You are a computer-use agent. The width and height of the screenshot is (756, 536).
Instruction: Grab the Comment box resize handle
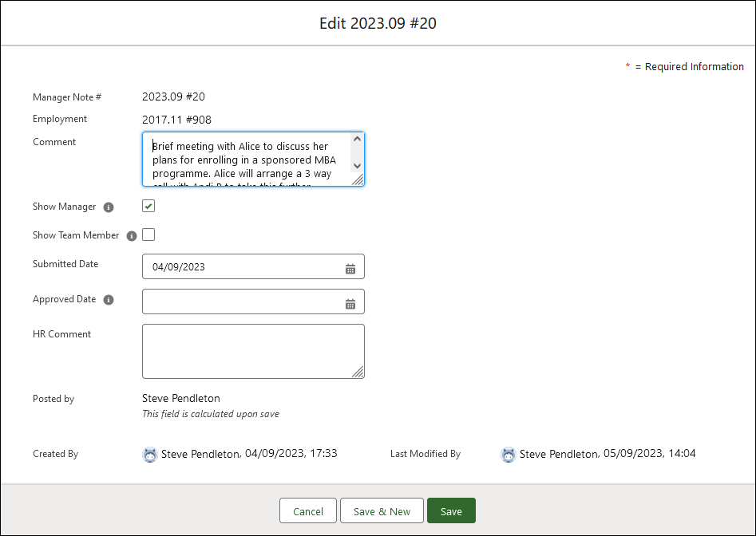[358, 180]
